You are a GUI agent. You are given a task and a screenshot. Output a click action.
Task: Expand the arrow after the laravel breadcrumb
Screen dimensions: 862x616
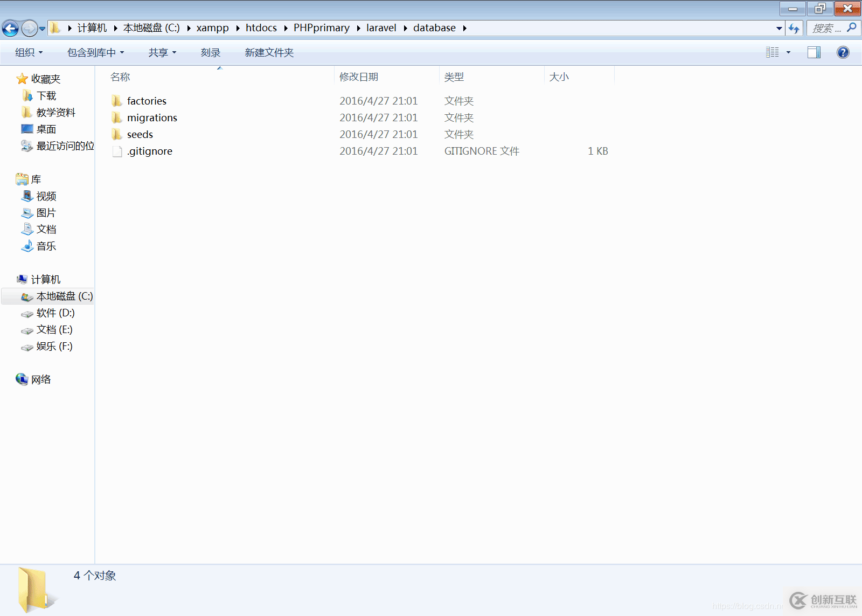coord(405,28)
